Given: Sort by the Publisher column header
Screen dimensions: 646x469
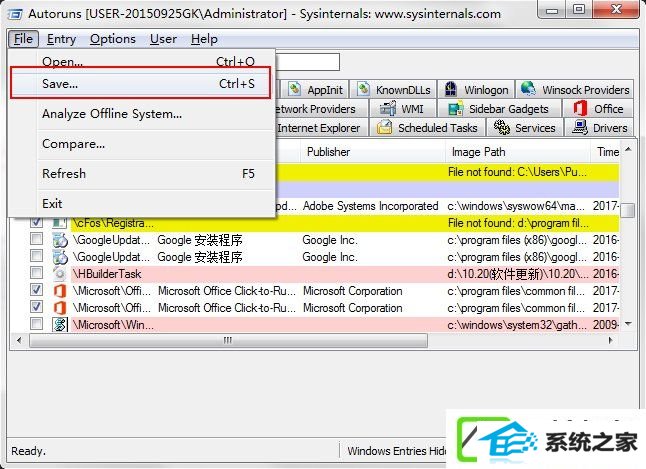Looking at the screenshot, I should click(x=373, y=152).
